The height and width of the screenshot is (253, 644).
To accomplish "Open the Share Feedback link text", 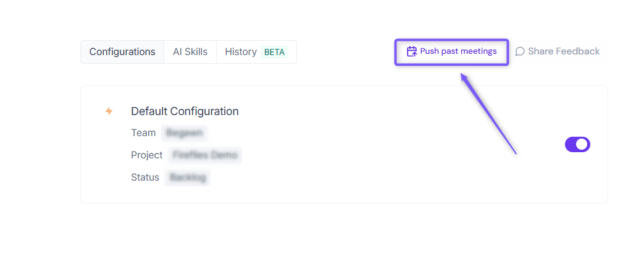I will click(564, 51).
